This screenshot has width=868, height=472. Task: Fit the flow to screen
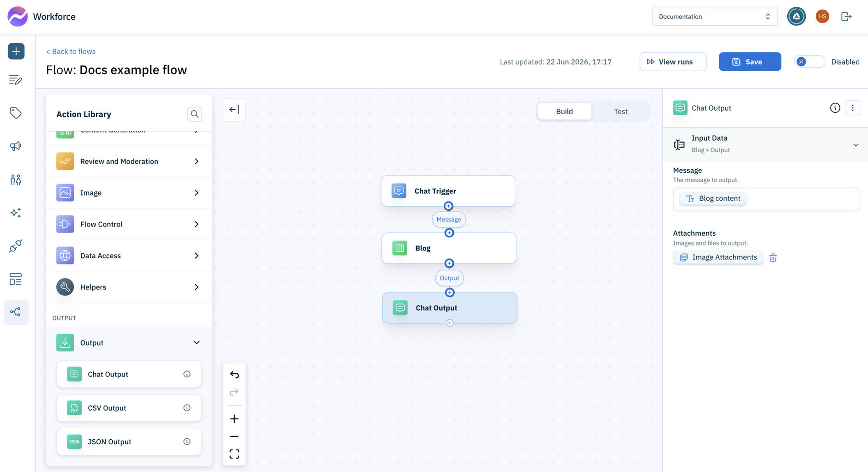point(234,454)
